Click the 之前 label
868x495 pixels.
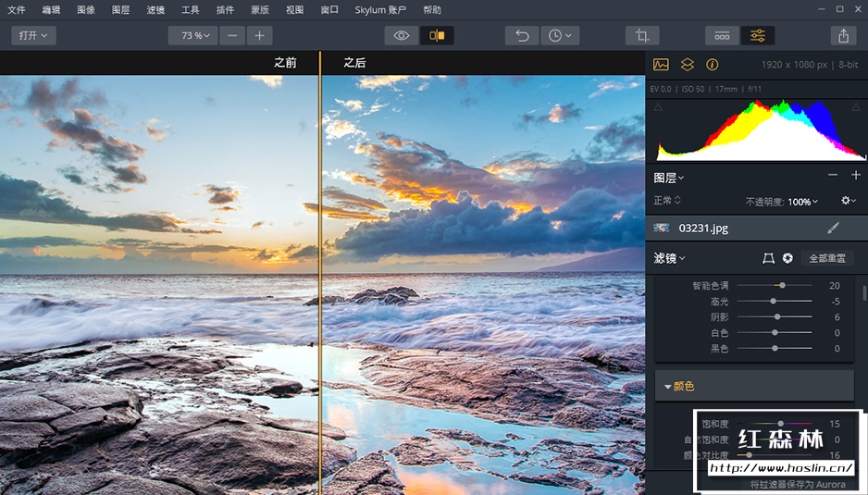tap(285, 63)
